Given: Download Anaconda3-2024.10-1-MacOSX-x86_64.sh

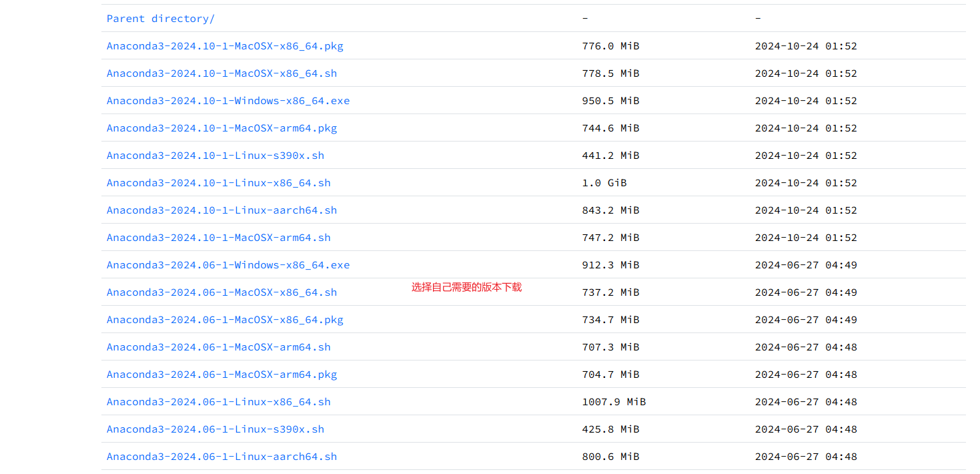Looking at the screenshot, I should tap(221, 73).
